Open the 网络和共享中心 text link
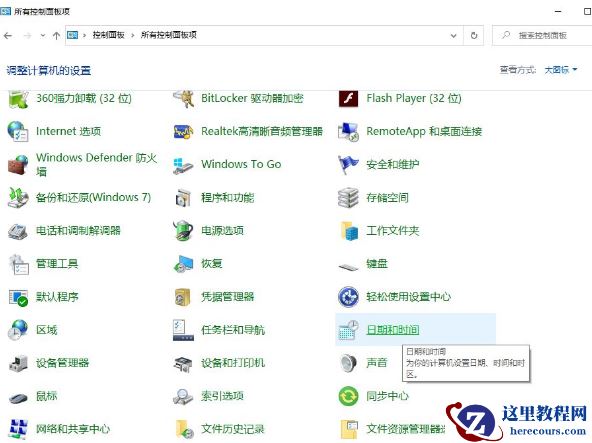 click(73, 429)
